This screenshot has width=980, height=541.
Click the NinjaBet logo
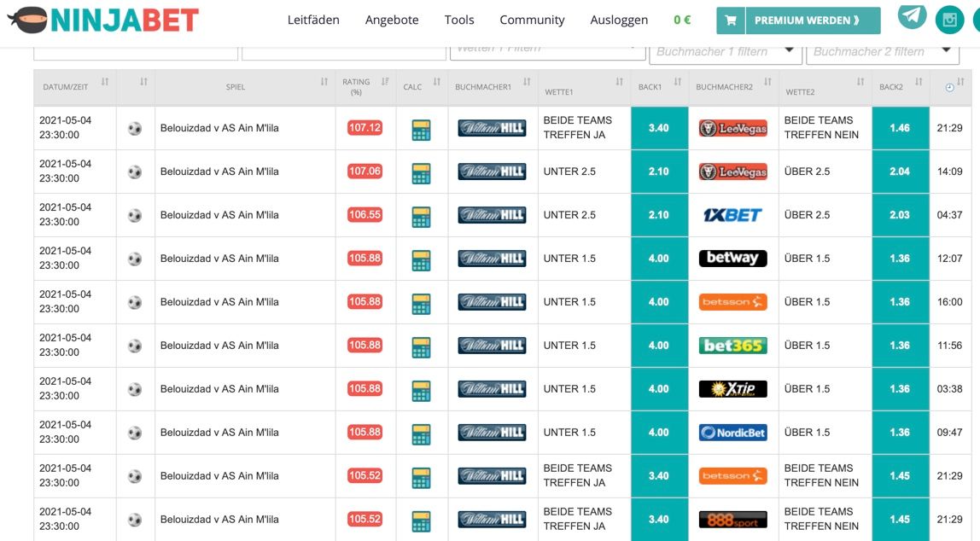click(103, 20)
